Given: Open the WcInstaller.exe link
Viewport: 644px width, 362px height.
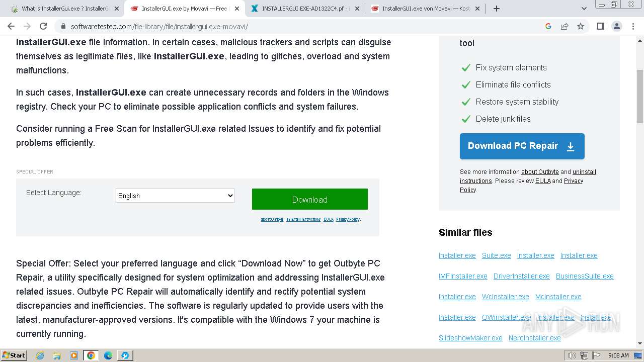Looking at the screenshot, I should [506, 297].
